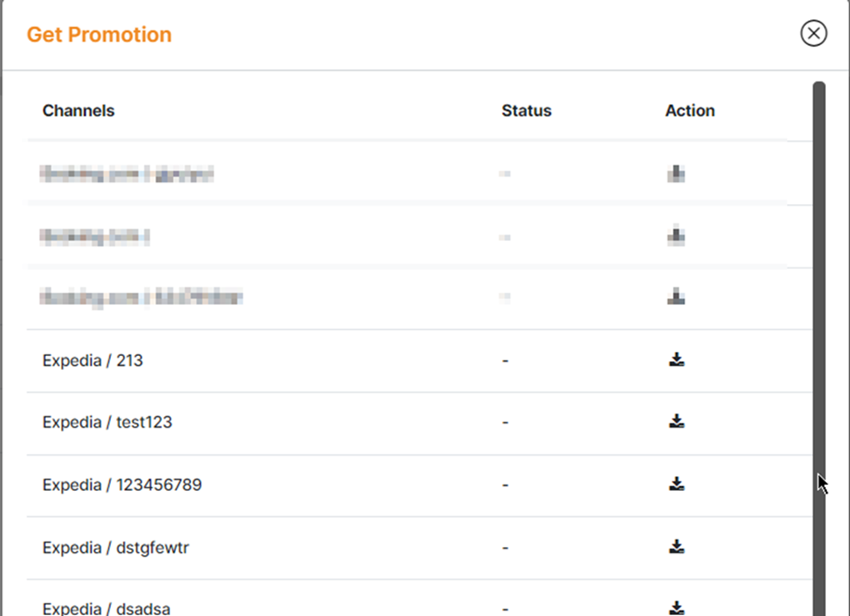This screenshot has width=850, height=616.
Task: Click status dash for Expedia / 213
Action: coord(505,361)
